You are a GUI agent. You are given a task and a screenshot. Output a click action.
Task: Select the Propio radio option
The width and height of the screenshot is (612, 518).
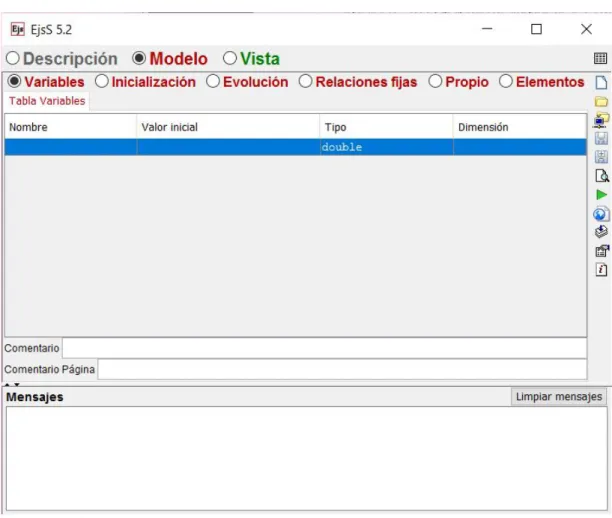(458, 82)
